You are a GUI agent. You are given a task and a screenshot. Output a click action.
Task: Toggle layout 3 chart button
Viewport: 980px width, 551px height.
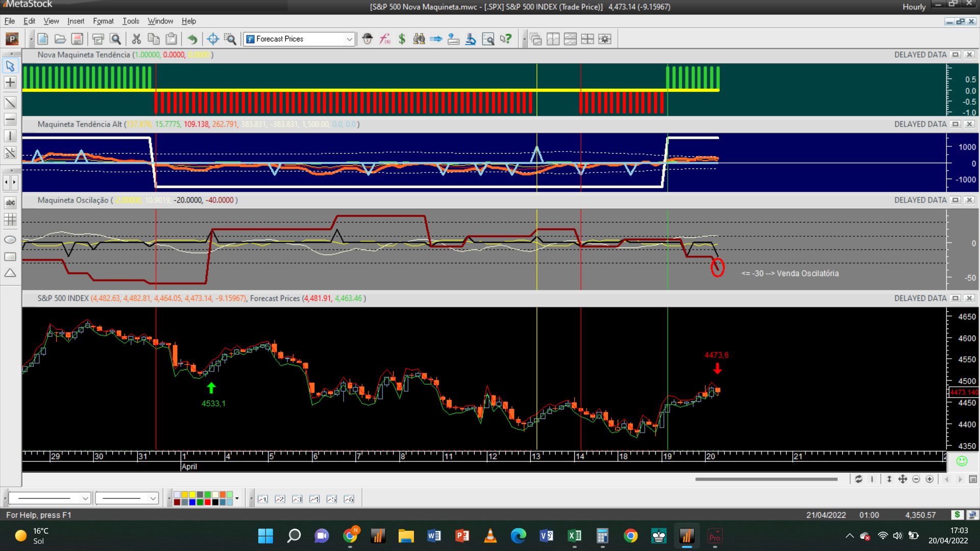click(297, 499)
